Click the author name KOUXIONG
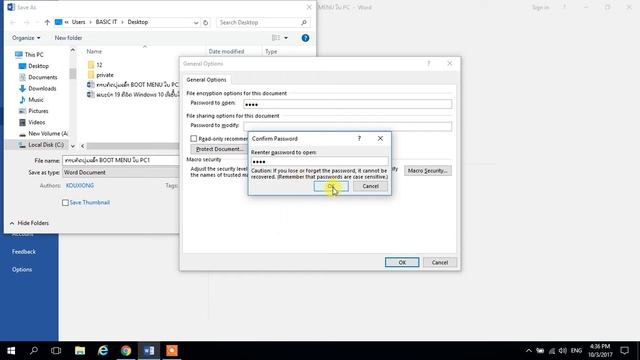640x360 pixels. 80,186
